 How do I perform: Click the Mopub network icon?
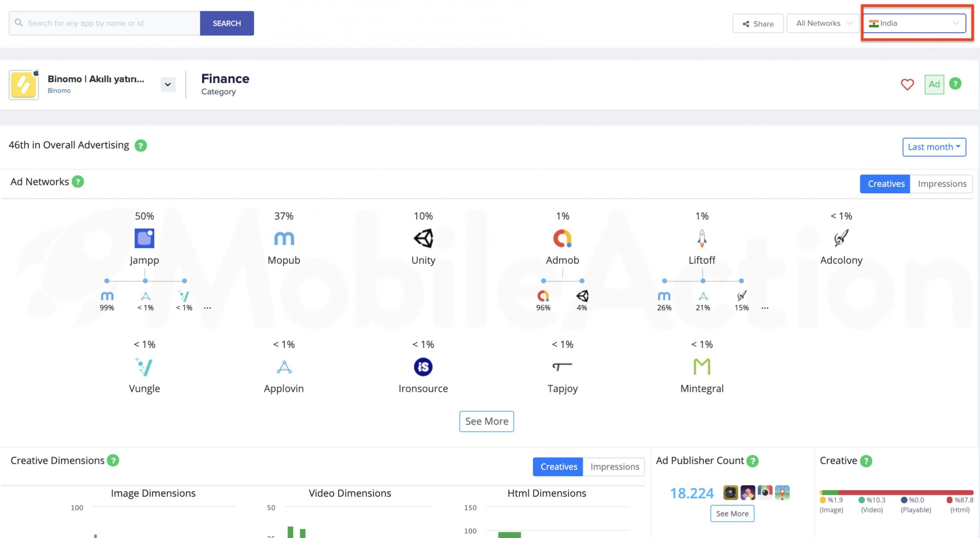click(x=284, y=238)
